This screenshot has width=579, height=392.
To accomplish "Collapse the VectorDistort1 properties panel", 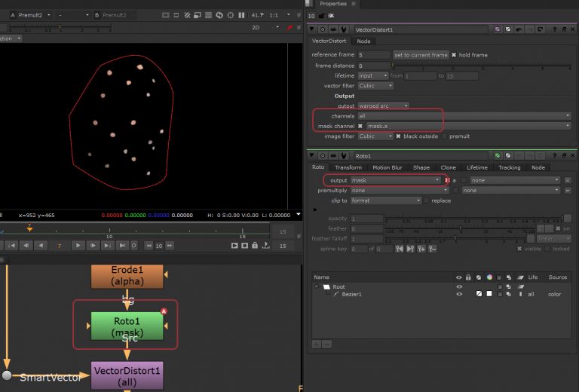I will [x=311, y=29].
